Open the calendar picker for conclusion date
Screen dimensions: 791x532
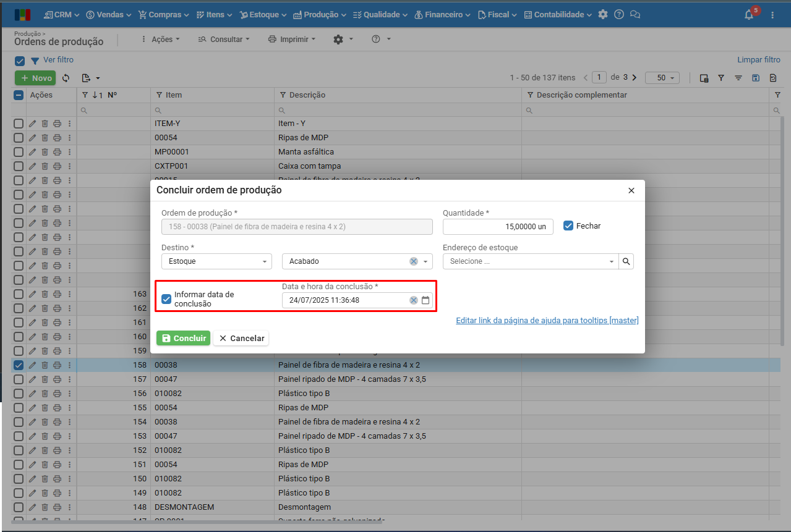[x=425, y=300]
